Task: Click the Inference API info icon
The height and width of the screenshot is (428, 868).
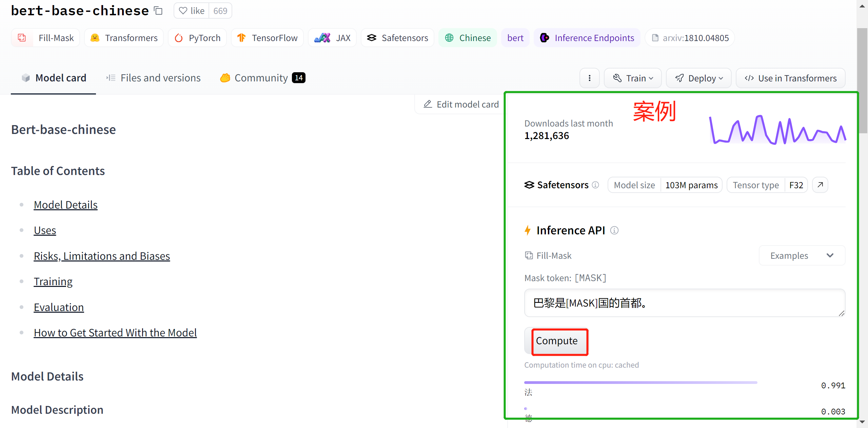Action: pyautogui.click(x=614, y=230)
